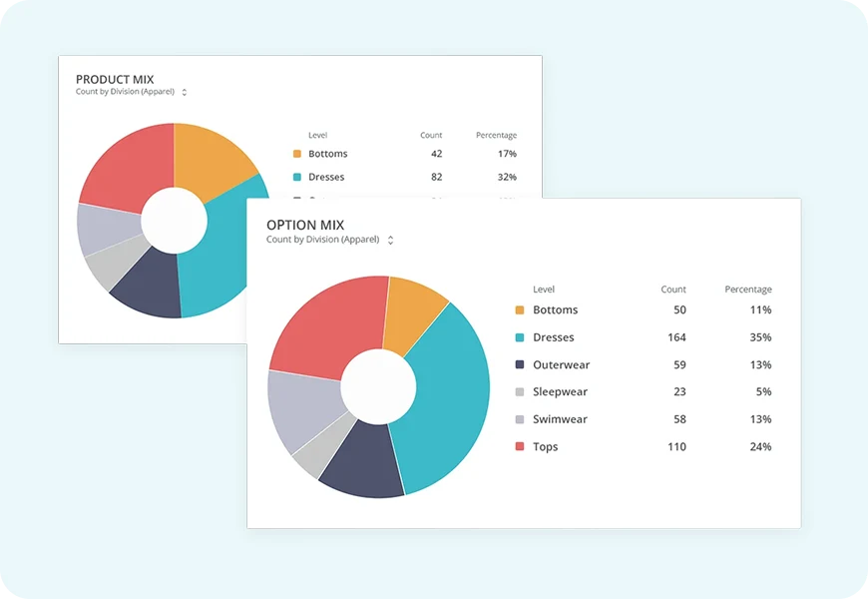Toggle the Bottoms series in Product Mix legend
The width and height of the screenshot is (868, 599).
click(x=327, y=154)
